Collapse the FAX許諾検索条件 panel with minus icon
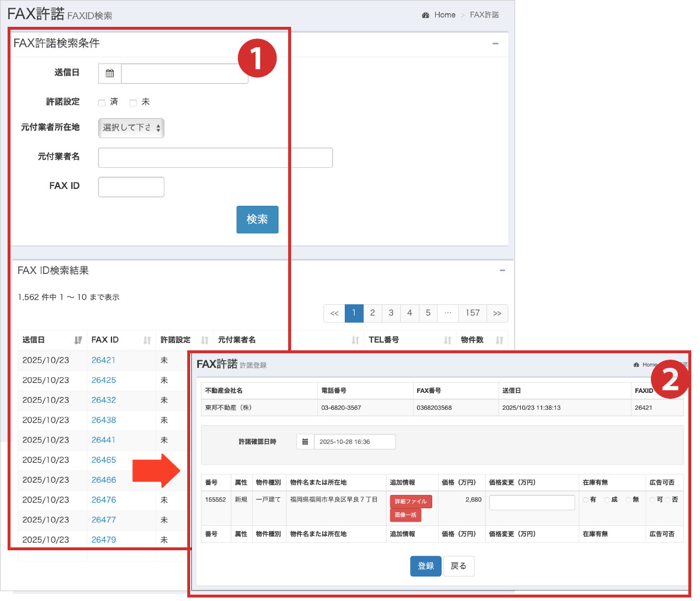700x601 pixels. [x=495, y=44]
